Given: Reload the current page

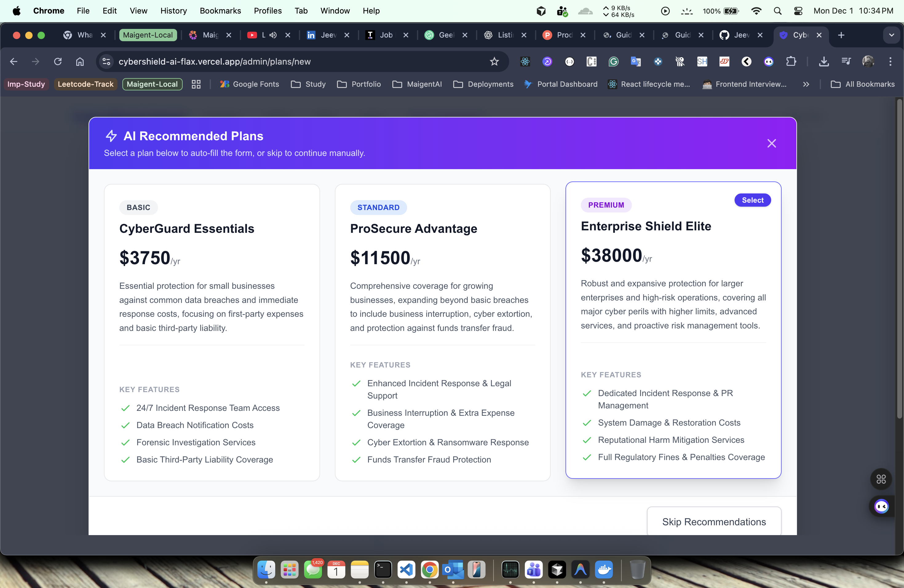Looking at the screenshot, I should 58,62.
